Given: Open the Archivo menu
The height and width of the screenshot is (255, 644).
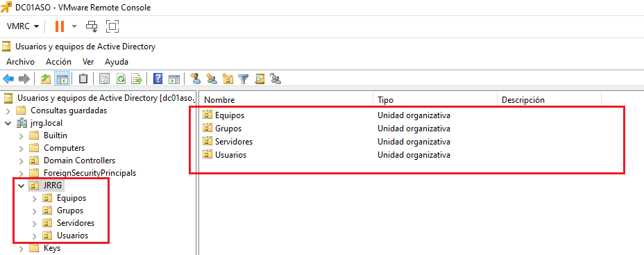Looking at the screenshot, I should pos(20,62).
